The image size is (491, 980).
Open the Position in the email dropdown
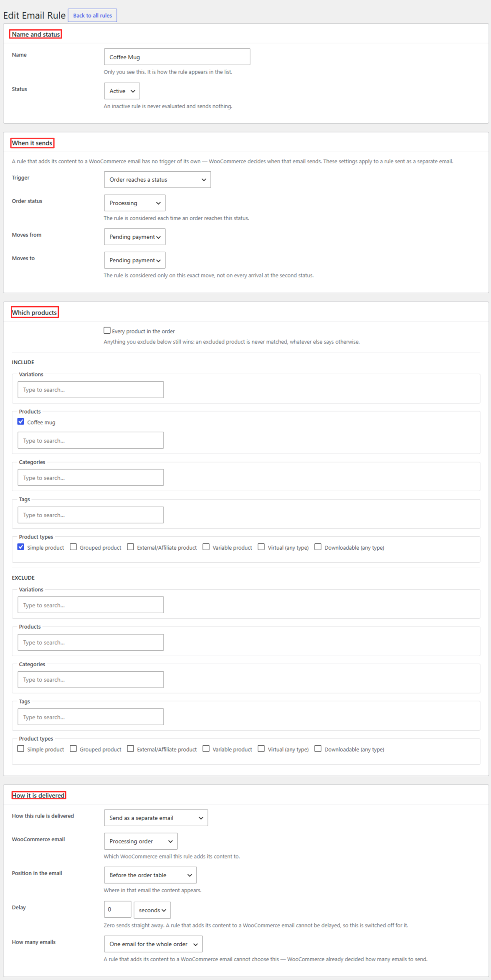click(x=150, y=875)
